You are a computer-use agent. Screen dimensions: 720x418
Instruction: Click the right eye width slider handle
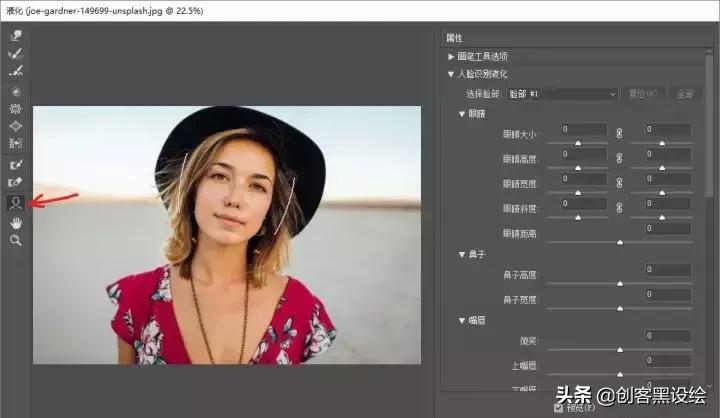click(662, 193)
